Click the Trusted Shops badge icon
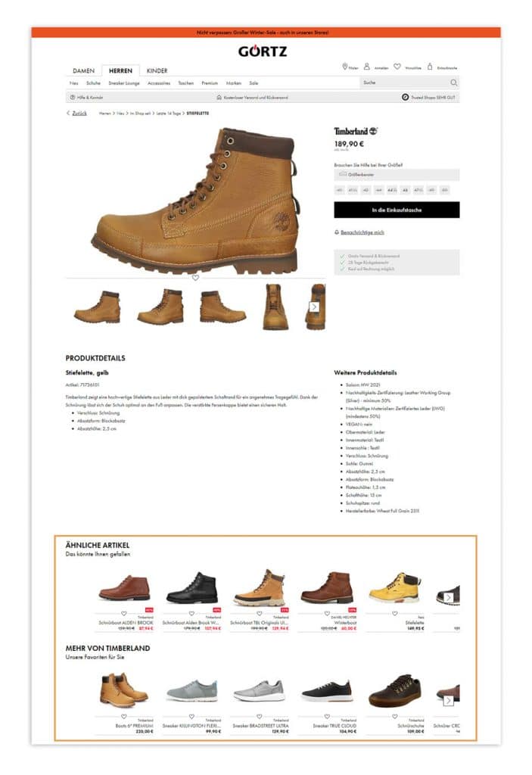The height and width of the screenshot is (775, 532). click(405, 98)
